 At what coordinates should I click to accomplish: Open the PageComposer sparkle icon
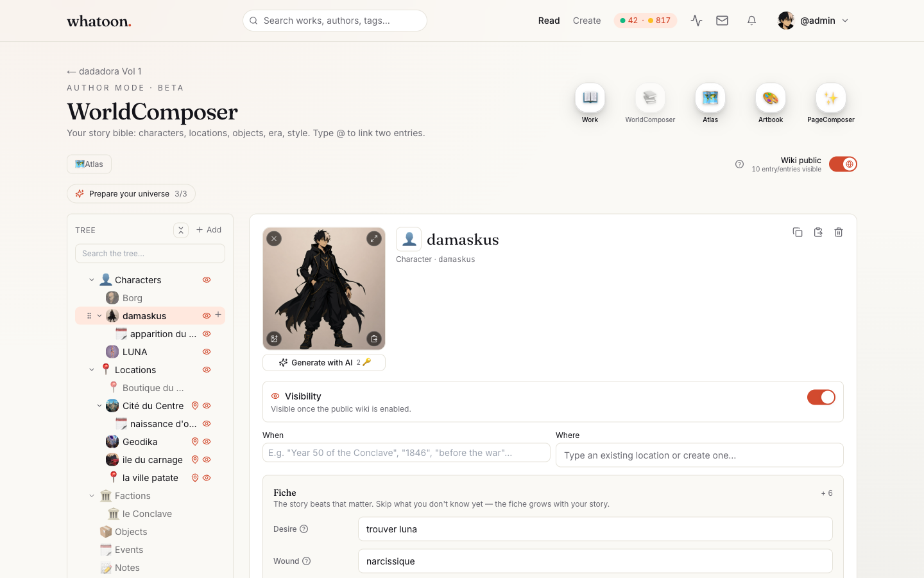[x=831, y=98]
